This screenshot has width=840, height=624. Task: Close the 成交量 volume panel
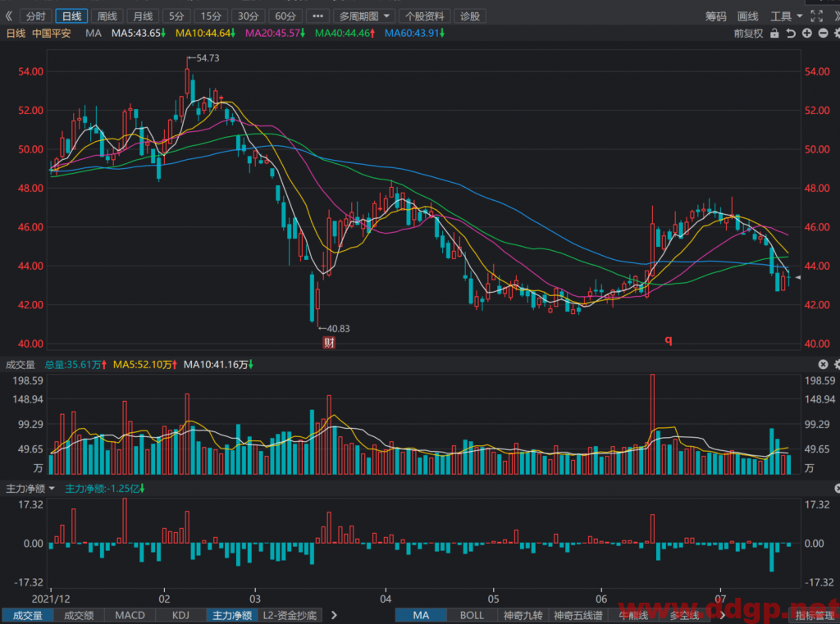point(824,364)
